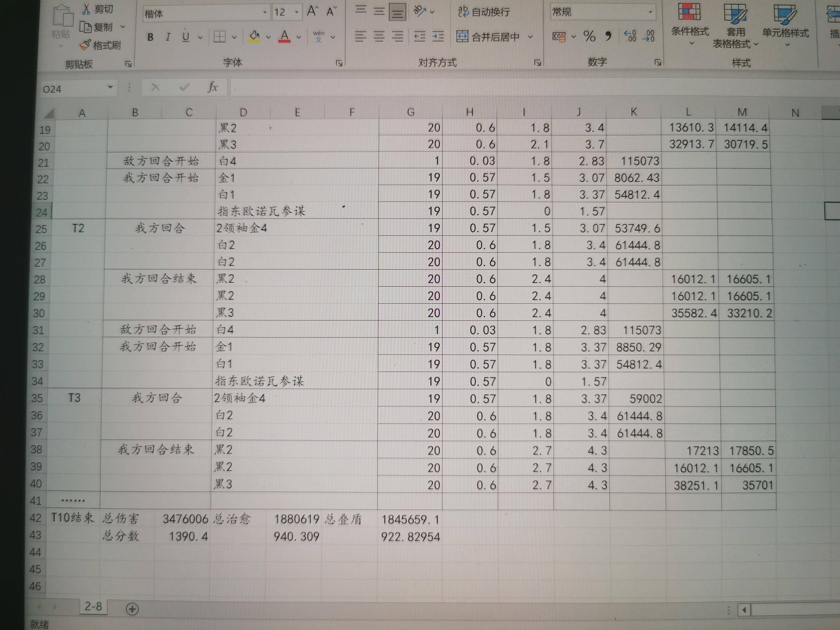Viewport: 840px width, 630px height.
Task: Apply the yellow fill color bucket
Action: pyautogui.click(x=254, y=37)
